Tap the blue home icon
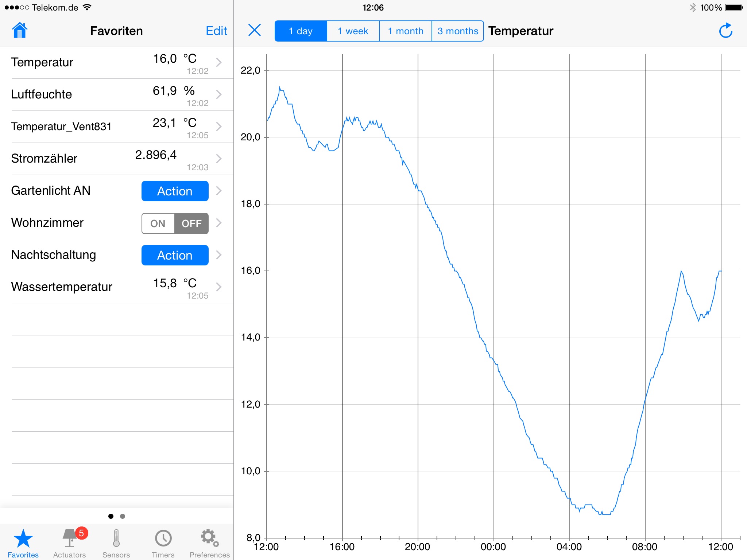Image resolution: width=747 pixels, height=560 pixels. [x=20, y=31]
